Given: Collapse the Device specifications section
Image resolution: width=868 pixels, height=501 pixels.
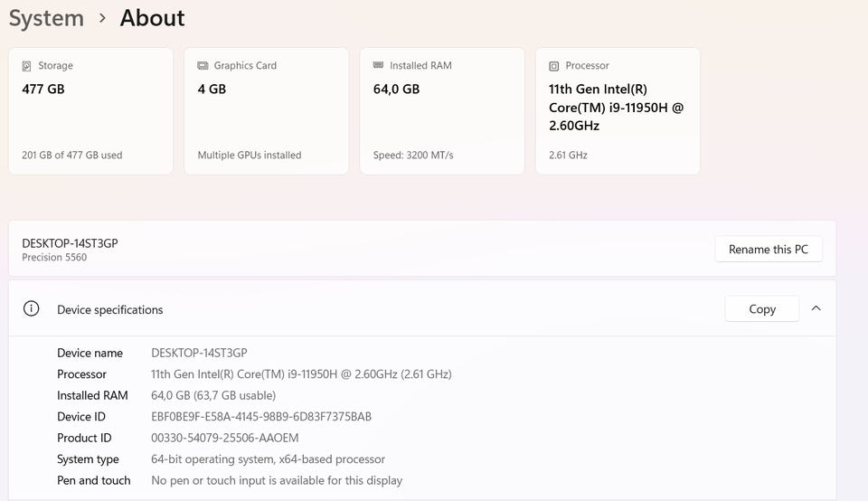Looking at the screenshot, I should 816,308.
